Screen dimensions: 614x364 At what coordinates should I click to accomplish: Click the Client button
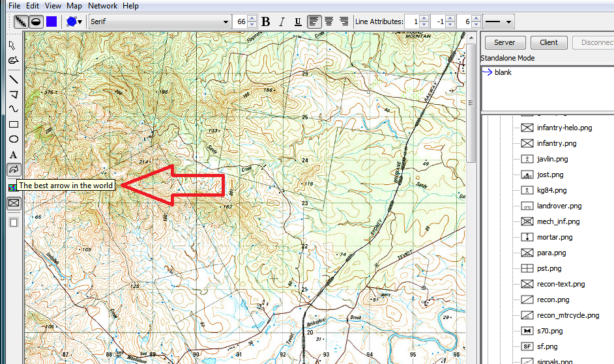549,42
